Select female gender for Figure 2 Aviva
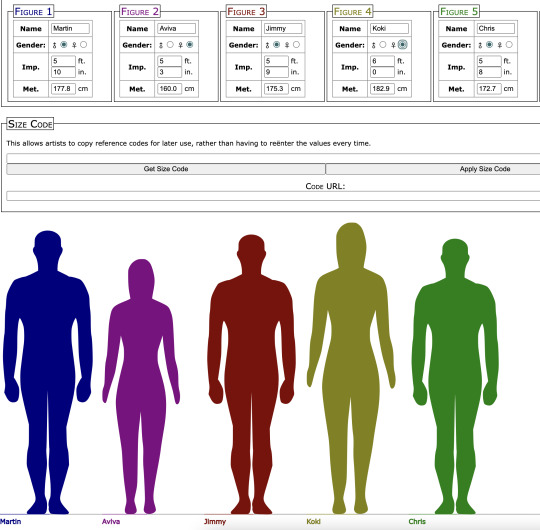The image size is (540, 530). [x=190, y=45]
